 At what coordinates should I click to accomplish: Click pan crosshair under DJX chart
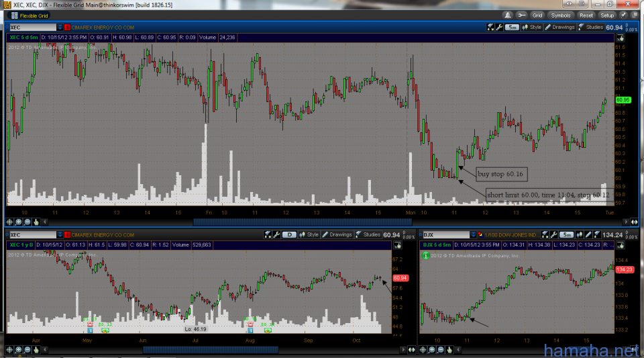(x=423, y=350)
